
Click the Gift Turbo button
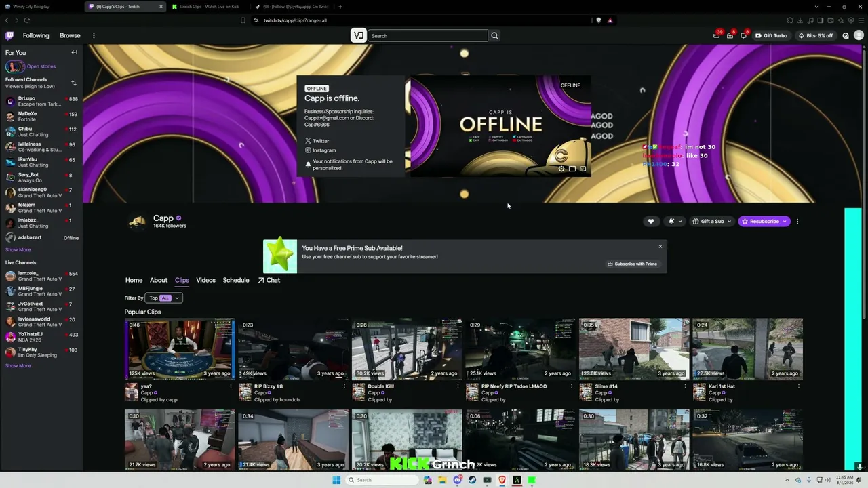[772, 35]
